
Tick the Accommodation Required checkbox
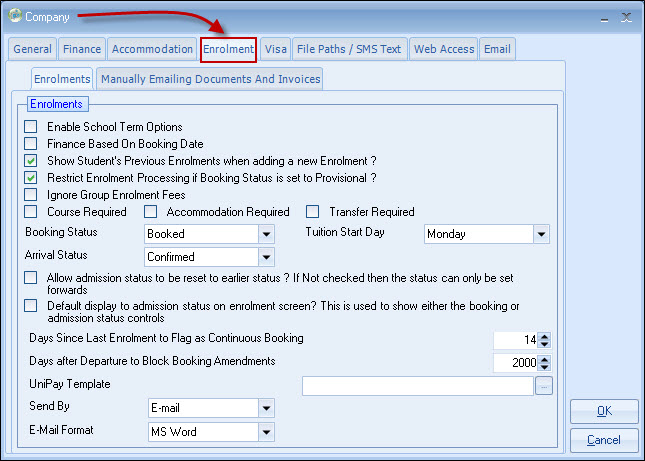pyautogui.click(x=151, y=212)
